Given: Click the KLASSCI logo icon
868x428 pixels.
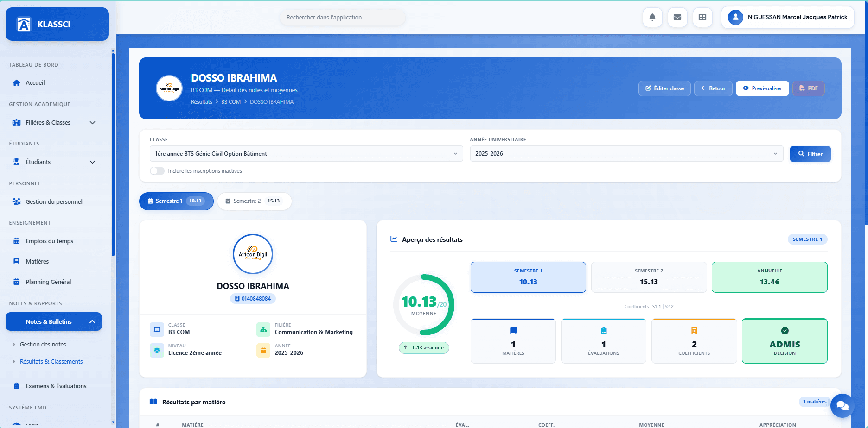Looking at the screenshot, I should (x=24, y=24).
